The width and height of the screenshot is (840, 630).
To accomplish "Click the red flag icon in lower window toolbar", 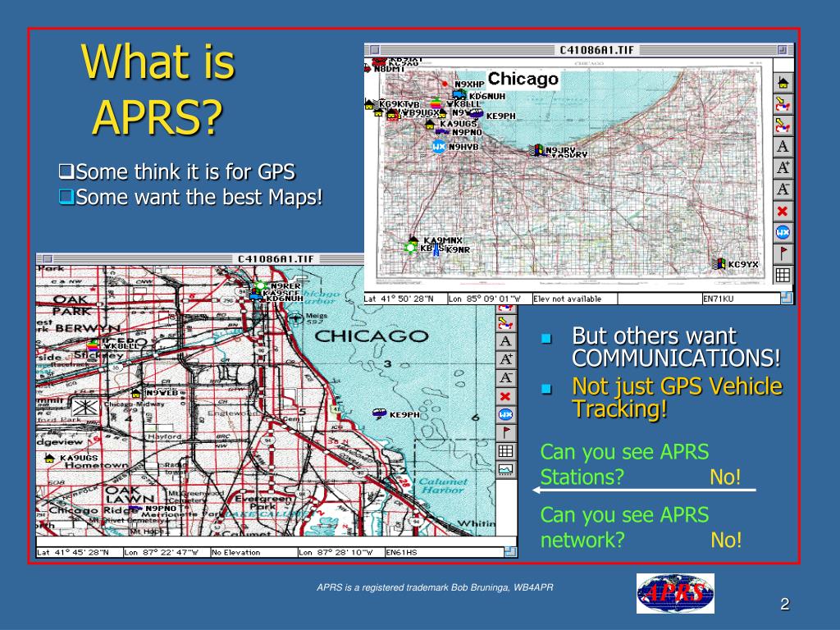I will pos(505,433).
